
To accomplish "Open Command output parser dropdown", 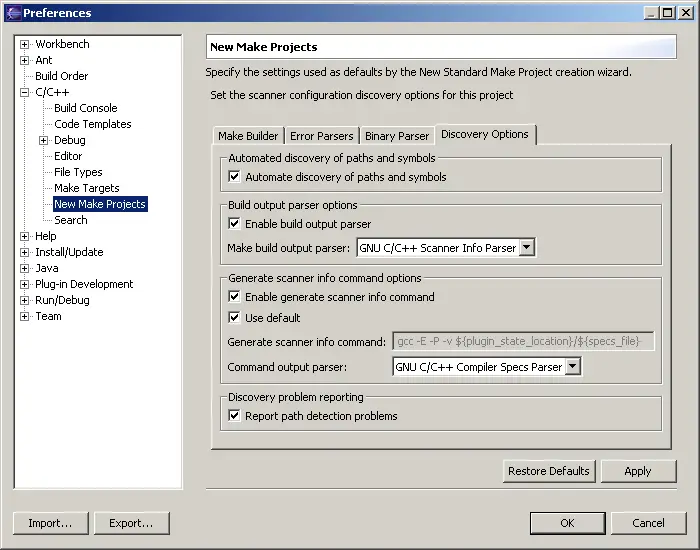I will [x=572, y=367].
